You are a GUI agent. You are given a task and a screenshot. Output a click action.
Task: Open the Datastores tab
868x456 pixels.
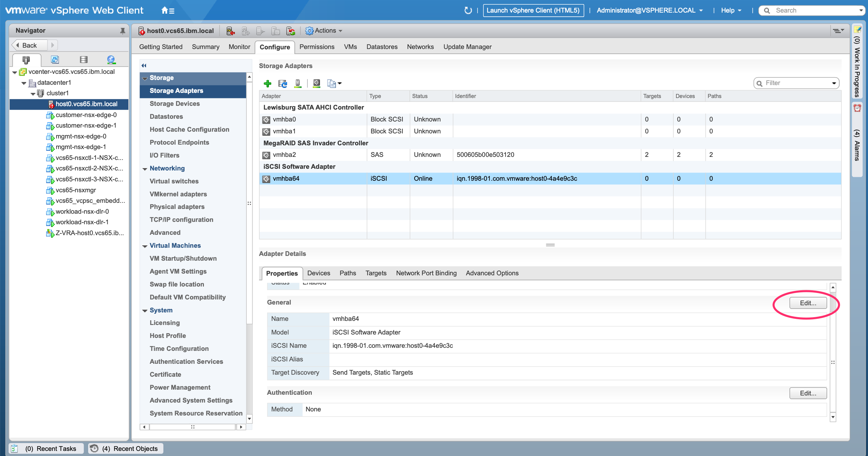(382, 47)
